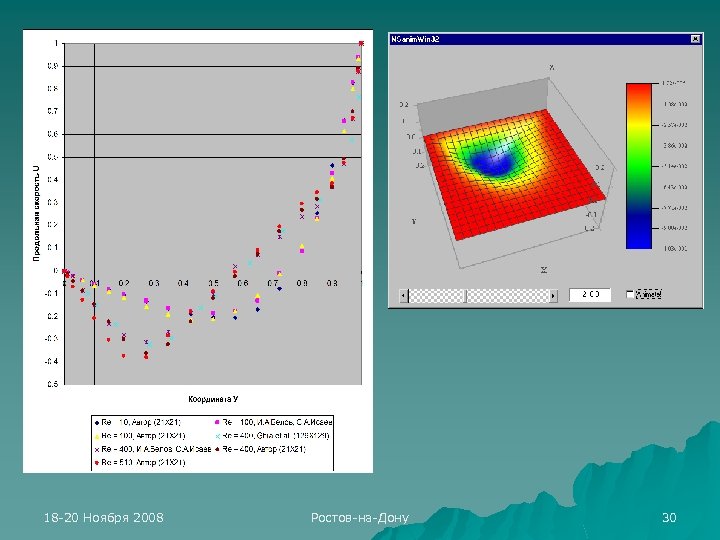
Task: Click the legend entry Re = 510, Автор (21X21)
Action: (x=140, y=462)
